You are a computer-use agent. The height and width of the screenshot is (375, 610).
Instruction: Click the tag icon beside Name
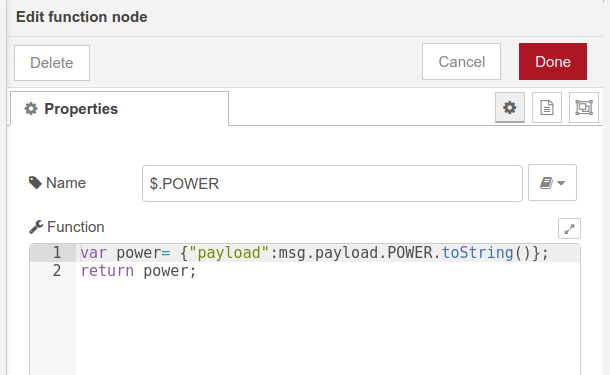click(x=35, y=183)
